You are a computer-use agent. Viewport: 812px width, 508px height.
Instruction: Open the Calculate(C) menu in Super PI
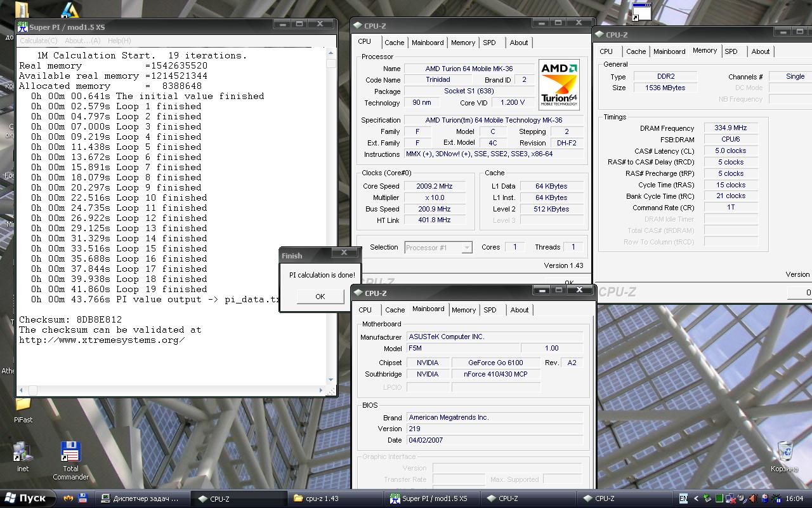click(x=39, y=41)
